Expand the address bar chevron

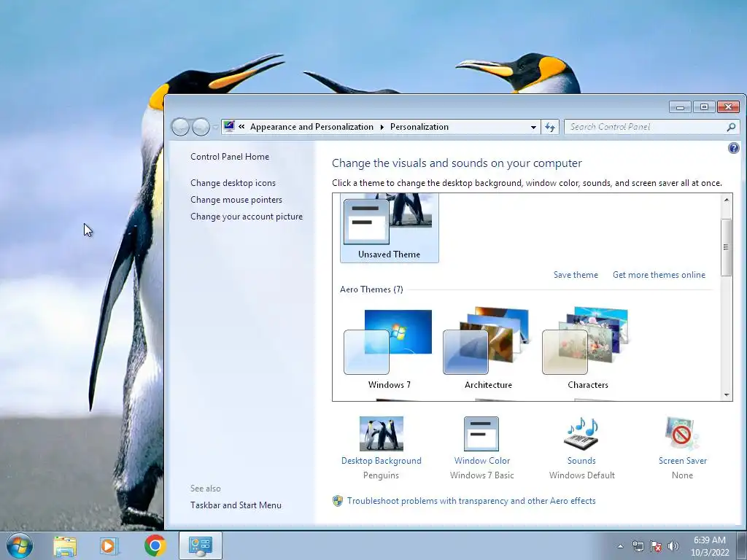coord(241,127)
